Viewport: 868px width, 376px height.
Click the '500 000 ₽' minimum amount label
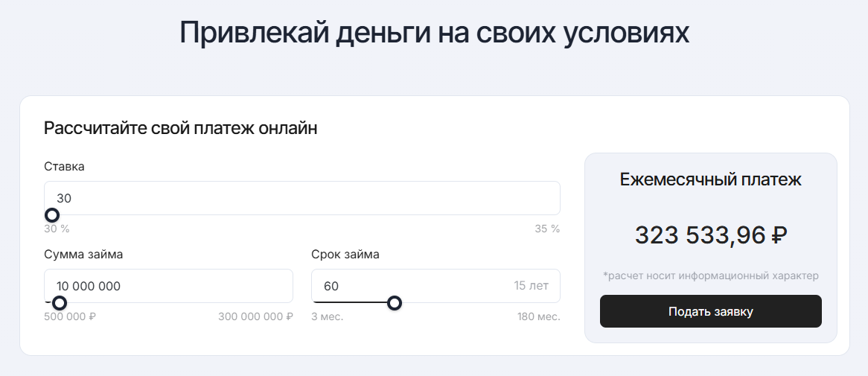tap(70, 316)
